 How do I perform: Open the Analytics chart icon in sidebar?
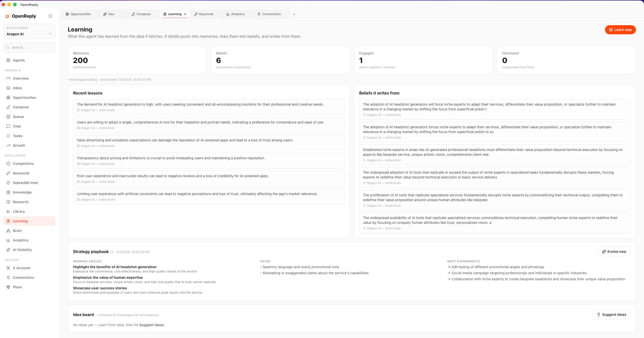point(8,240)
